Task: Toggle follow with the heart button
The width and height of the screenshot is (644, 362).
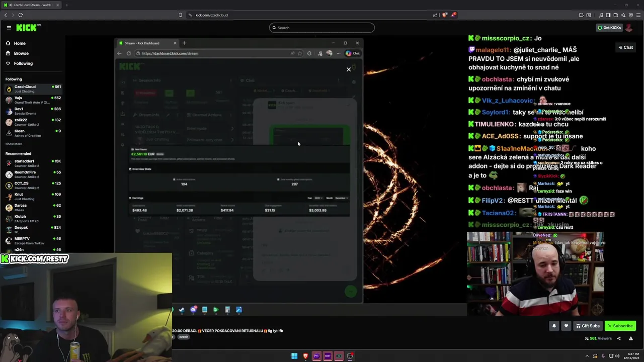Action: [x=566, y=326]
